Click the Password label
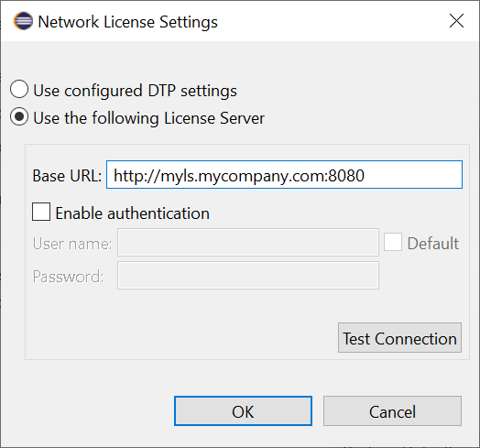480x448 pixels. (69, 277)
